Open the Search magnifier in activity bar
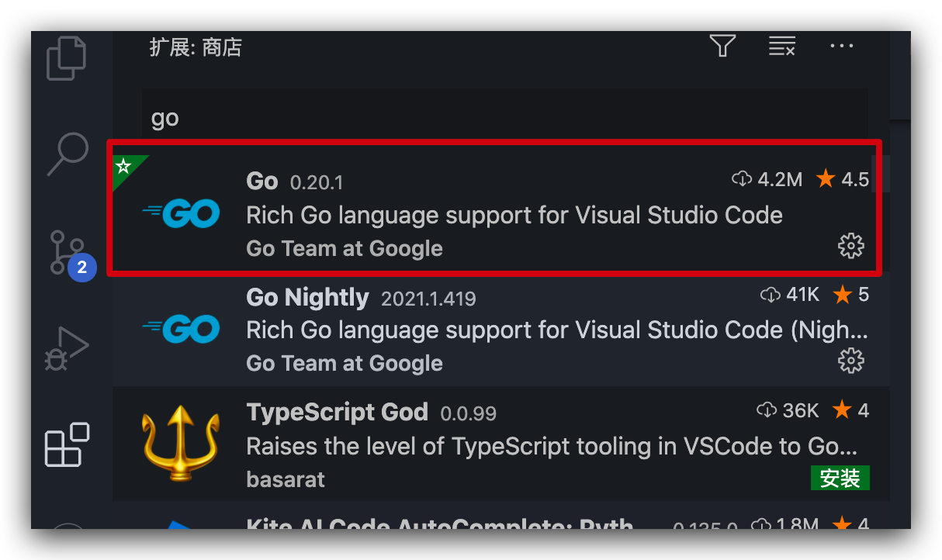 coord(68,154)
